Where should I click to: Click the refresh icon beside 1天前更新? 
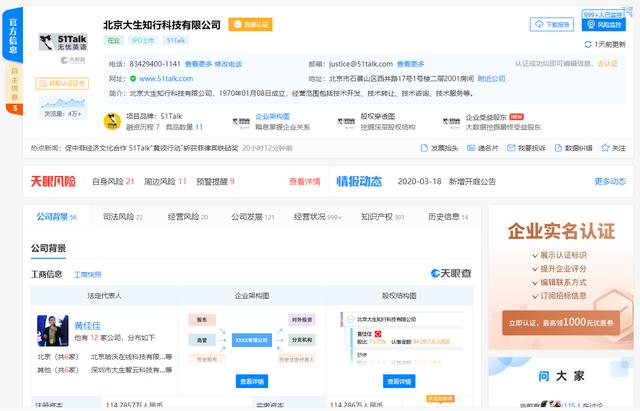pyautogui.click(x=588, y=44)
